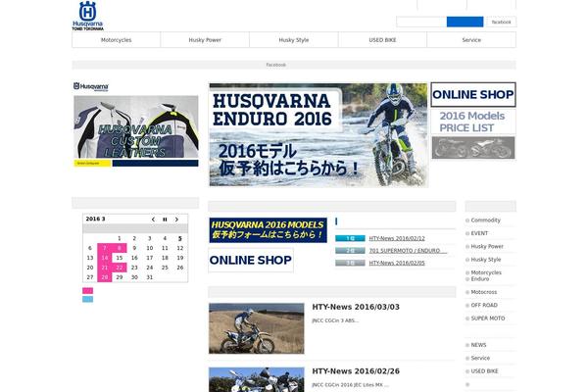Select the SUPER MOTO category
Image resolution: width=588 pixels, height=392 pixels.
[487, 318]
